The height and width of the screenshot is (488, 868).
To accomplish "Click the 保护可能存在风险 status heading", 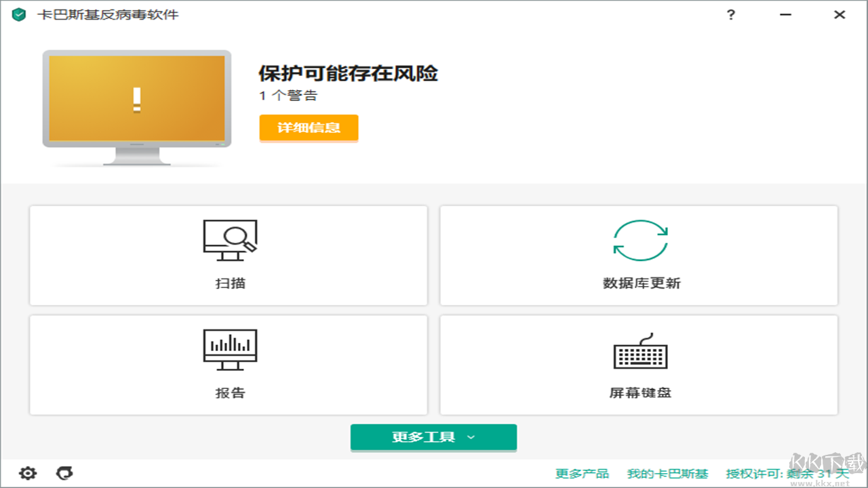I will [348, 73].
